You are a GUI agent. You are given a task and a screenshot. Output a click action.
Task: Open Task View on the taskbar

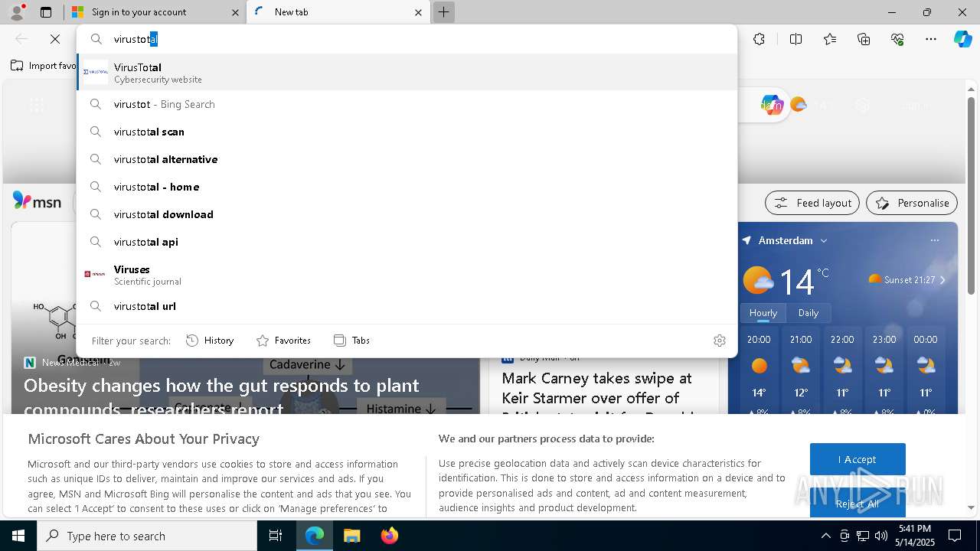tap(276, 536)
